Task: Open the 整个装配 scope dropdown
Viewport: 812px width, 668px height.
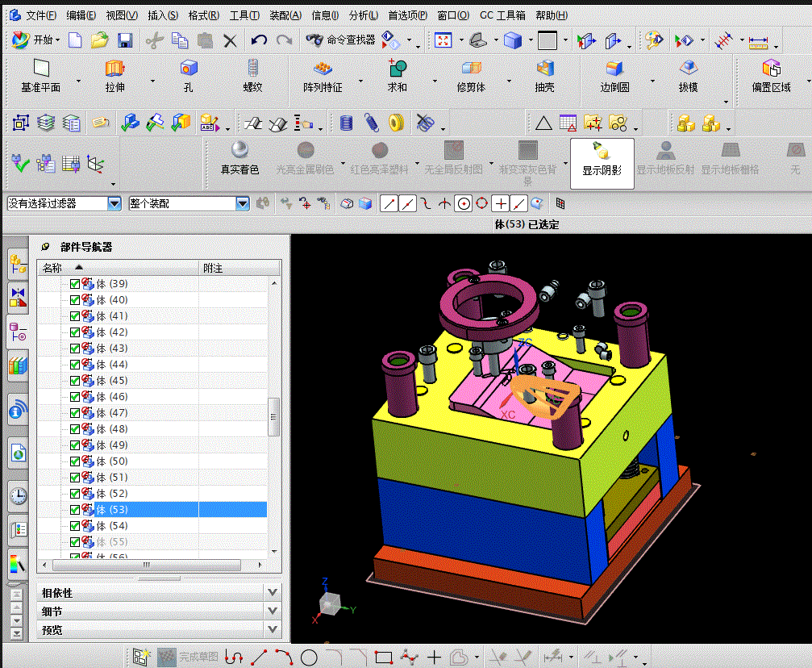Action: [243, 203]
